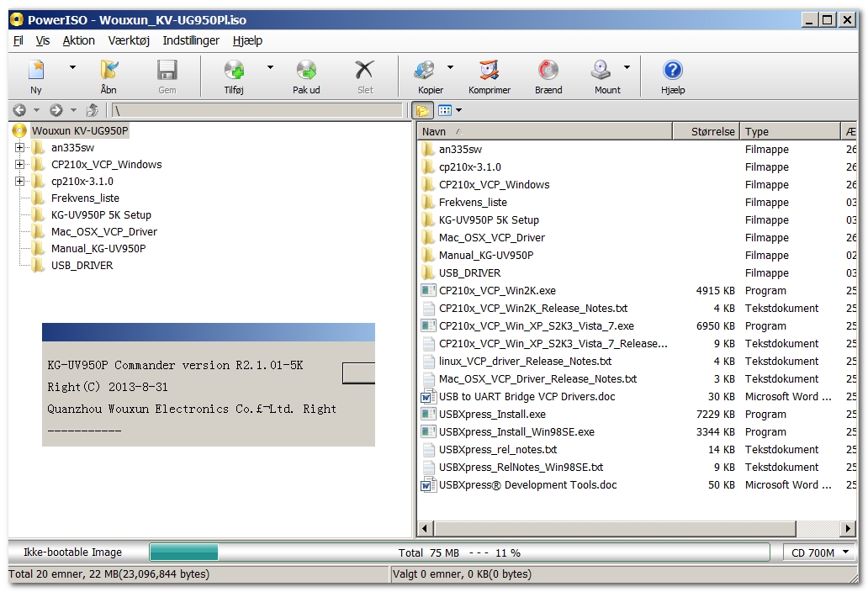This screenshot has height=592, width=868.
Task: Expand the cp210x-3.1.0 tree node
Action: click(20, 181)
